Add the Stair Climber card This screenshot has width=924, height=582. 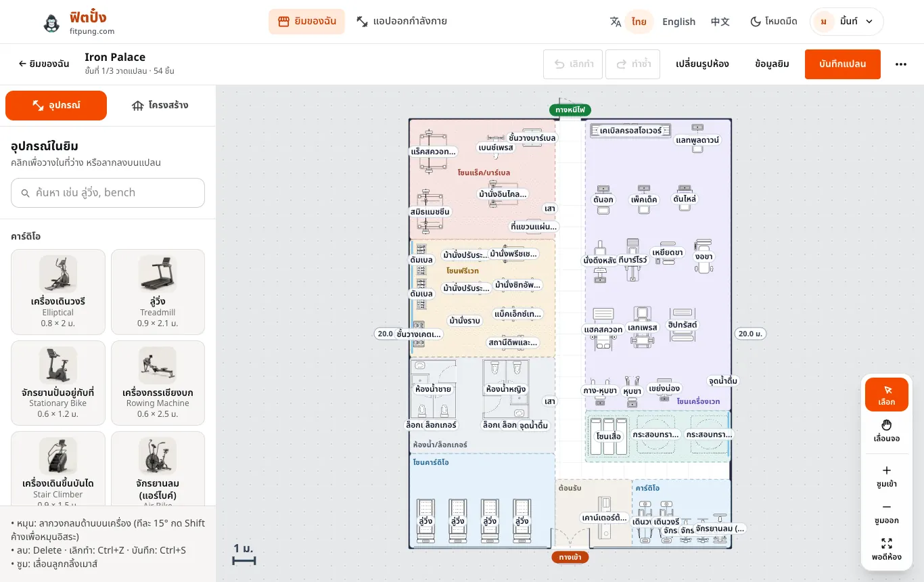pos(58,468)
